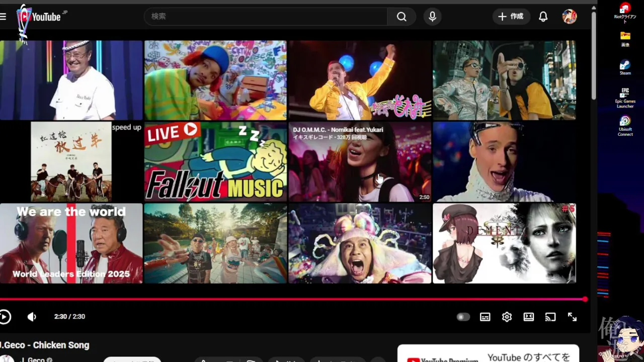Open DJ O.M.M.C. Nomikai feat.Yukari video
This screenshot has height=362, width=644.
point(360,162)
